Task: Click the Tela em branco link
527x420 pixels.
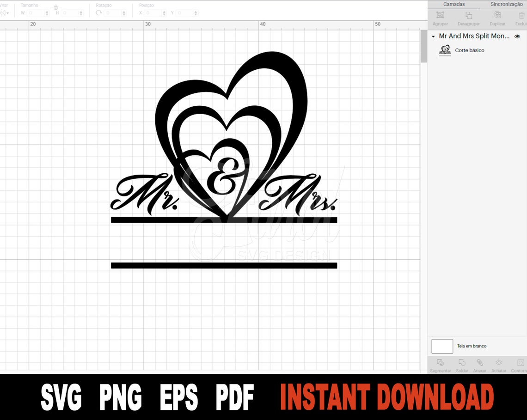Action: pos(471,346)
